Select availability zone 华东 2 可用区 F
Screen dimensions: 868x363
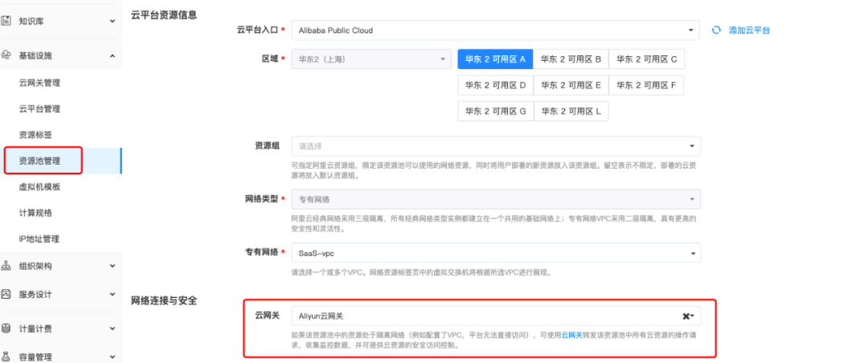[x=646, y=85]
